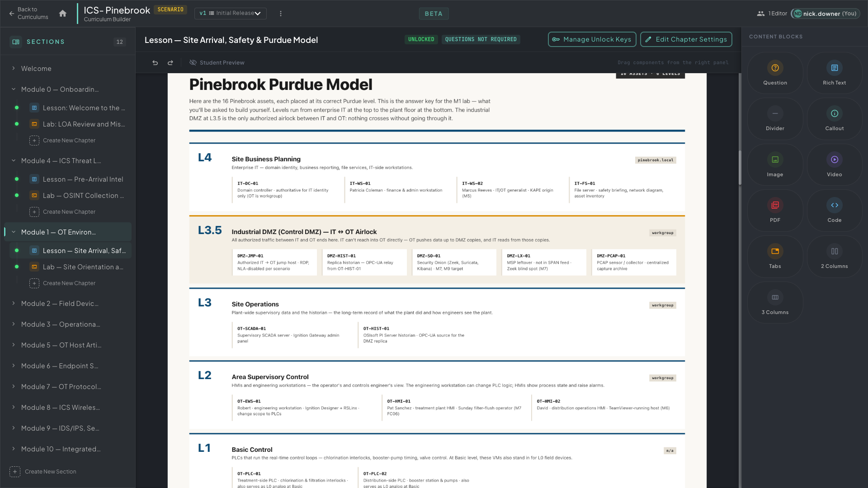Click the DMZ-JMP-01 asset card
The width and height of the screenshot is (868, 488).
pyautogui.click(x=275, y=262)
